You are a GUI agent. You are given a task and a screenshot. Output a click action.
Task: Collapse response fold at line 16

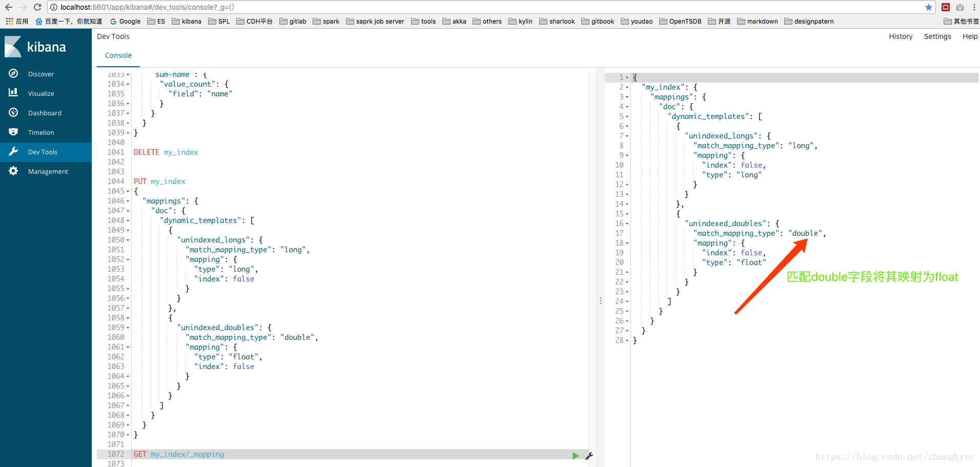(x=627, y=224)
